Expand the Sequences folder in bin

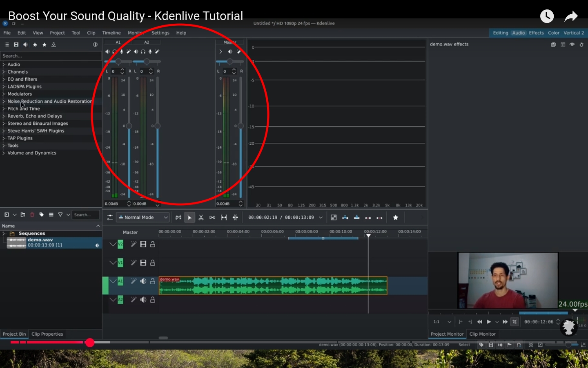[4, 233]
